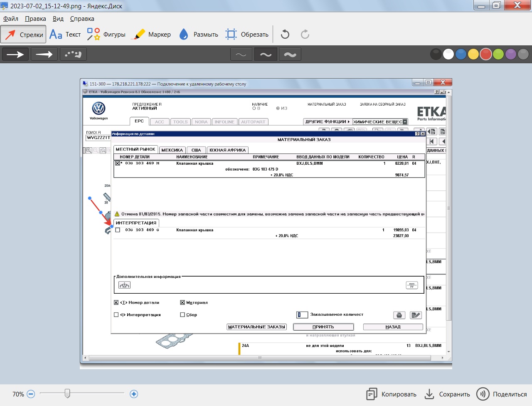Choose the green color swatch
This screenshot has width=532, height=406.
[x=498, y=54]
